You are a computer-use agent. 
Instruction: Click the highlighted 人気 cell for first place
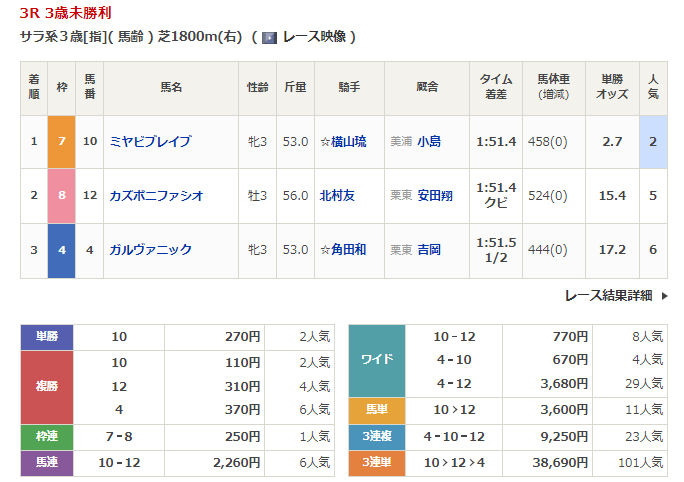652,142
